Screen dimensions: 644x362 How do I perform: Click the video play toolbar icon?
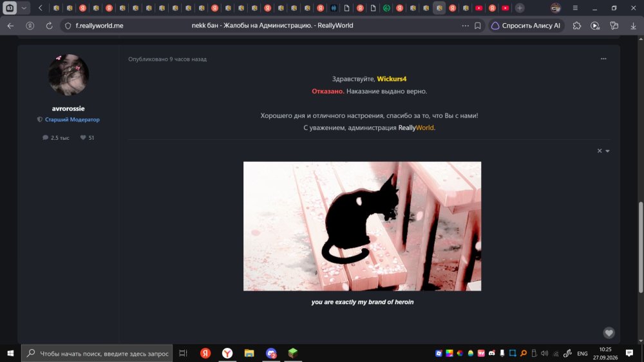pyautogui.click(x=594, y=26)
